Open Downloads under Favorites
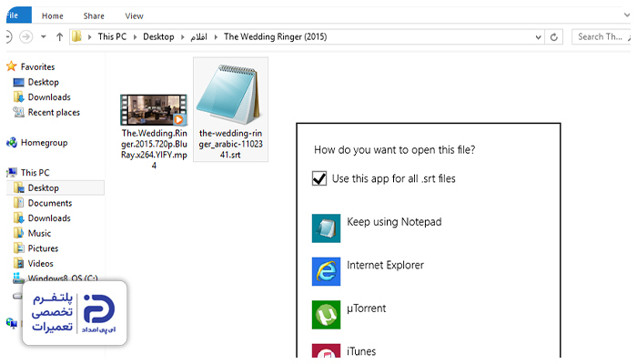637x364 pixels. tap(49, 97)
